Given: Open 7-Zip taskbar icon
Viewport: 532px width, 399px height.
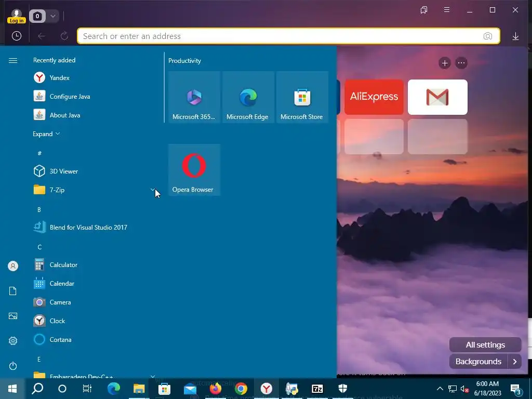Looking at the screenshot, I should 317,389.
